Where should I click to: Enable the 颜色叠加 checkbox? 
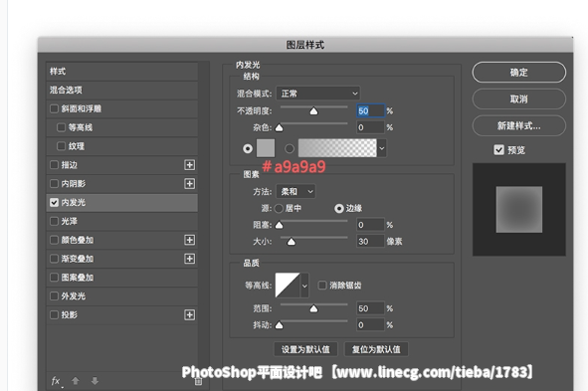pos(54,240)
